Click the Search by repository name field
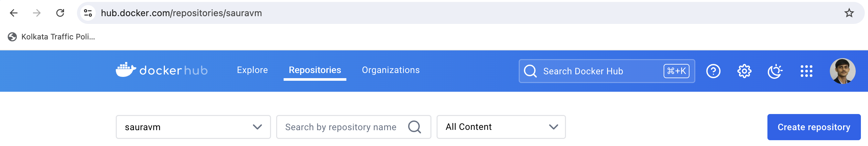 click(340, 127)
